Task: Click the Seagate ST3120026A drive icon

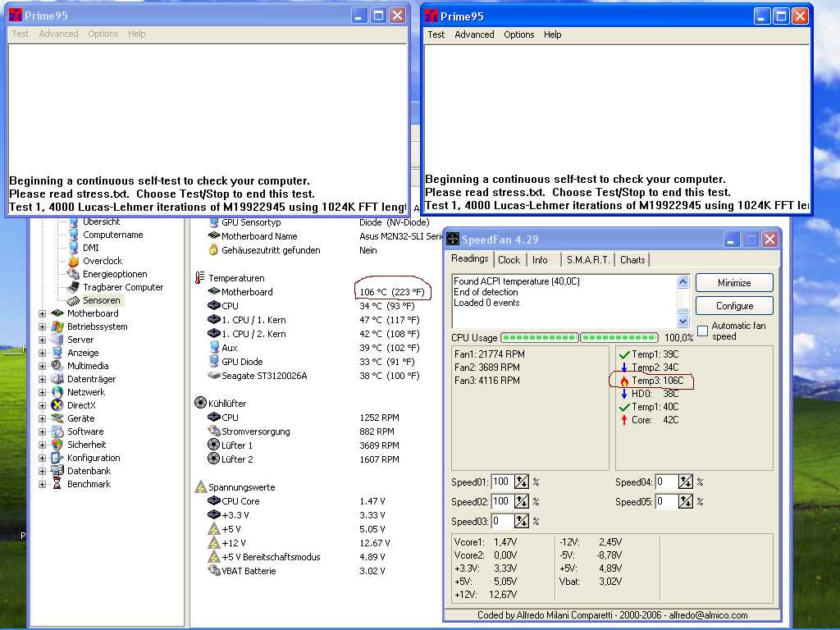Action: pos(214,376)
